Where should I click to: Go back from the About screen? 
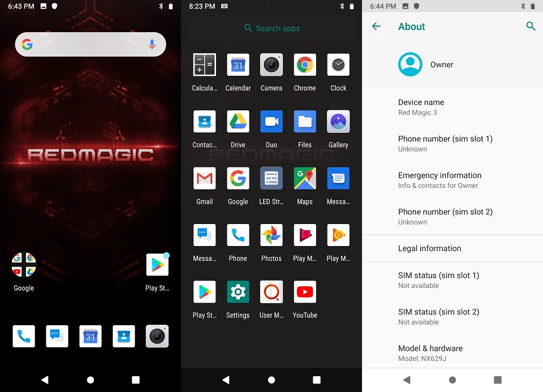point(377,27)
